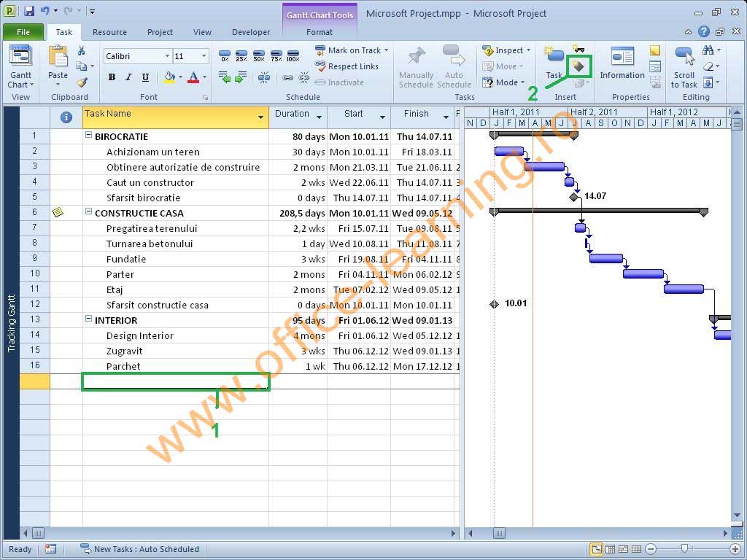The height and width of the screenshot is (560, 747).
Task: Click Scroll to Task button
Action: (x=684, y=67)
